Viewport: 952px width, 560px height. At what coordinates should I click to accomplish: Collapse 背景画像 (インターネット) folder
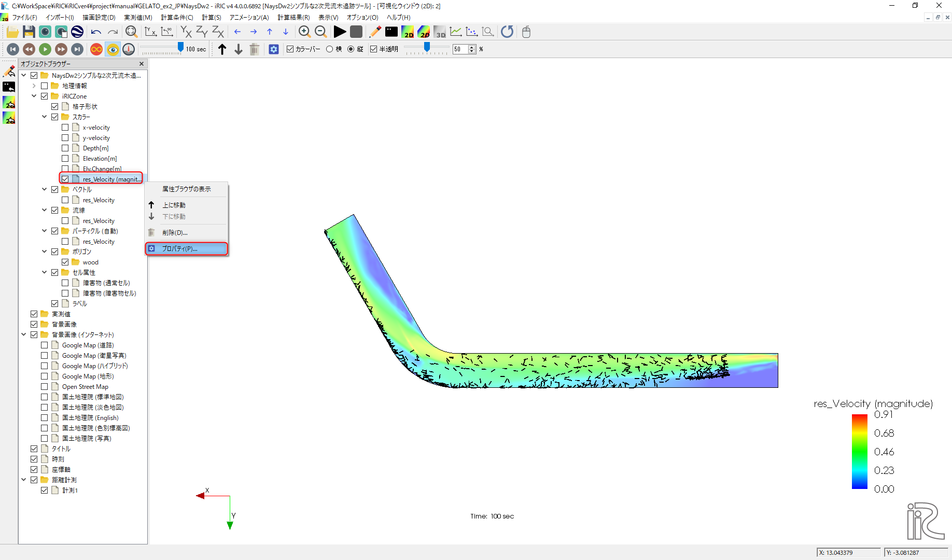pyautogui.click(x=23, y=334)
